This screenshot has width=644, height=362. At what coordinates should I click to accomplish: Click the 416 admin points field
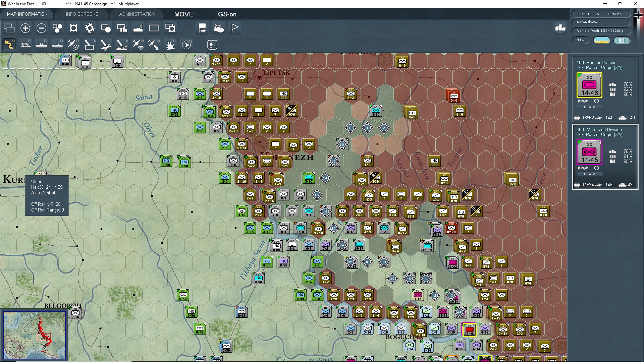click(581, 40)
